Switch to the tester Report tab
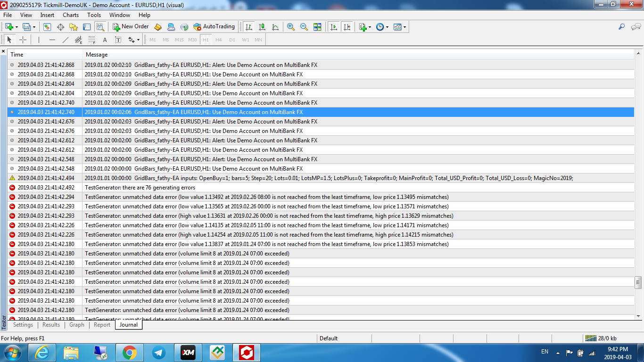Image resolution: width=644 pixels, height=362 pixels. tap(102, 325)
